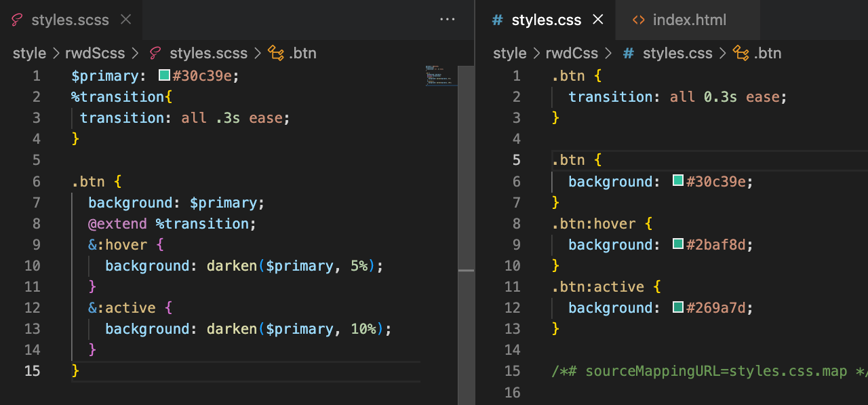The height and width of the screenshot is (405, 868).
Task: Switch to the index.html tab
Action: [x=689, y=20]
